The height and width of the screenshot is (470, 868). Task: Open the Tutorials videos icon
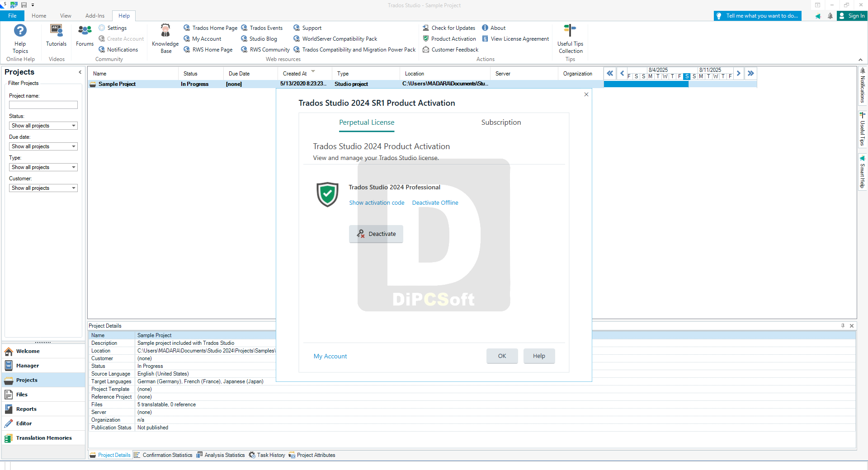point(56,35)
